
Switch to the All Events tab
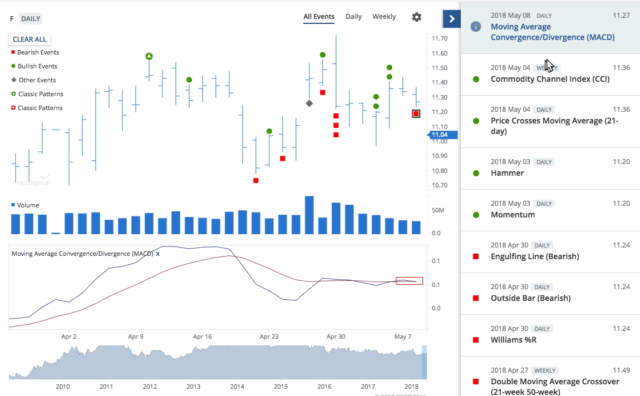[x=319, y=17]
